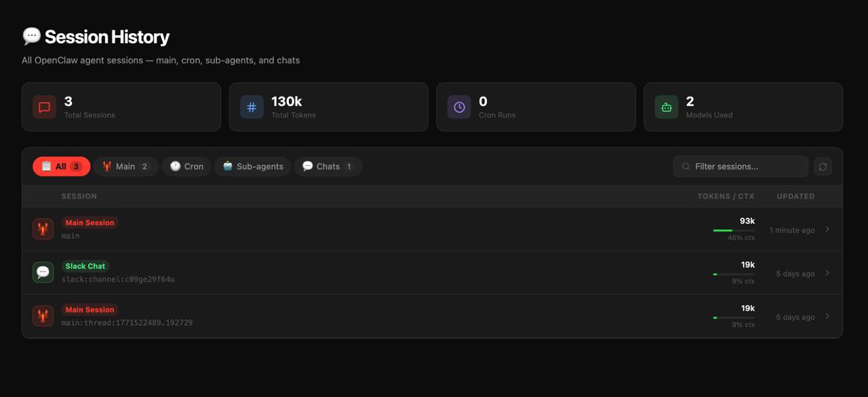Open the Slack Chat session label

85,266
